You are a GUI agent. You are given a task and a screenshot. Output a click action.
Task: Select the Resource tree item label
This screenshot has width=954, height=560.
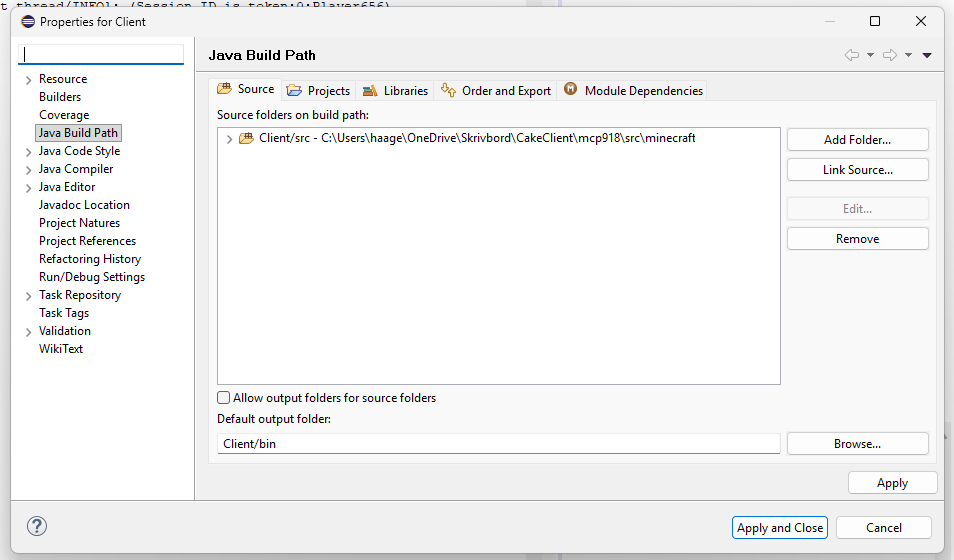click(63, 79)
